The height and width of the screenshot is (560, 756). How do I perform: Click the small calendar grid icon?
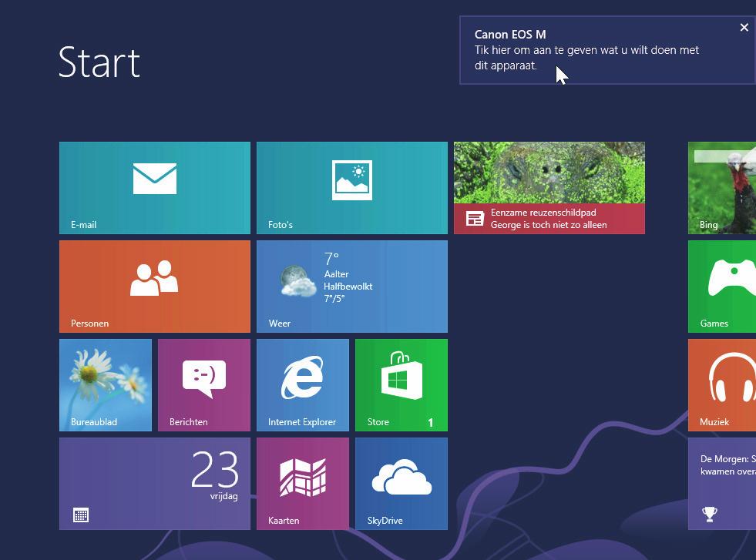[x=80, y=515]
